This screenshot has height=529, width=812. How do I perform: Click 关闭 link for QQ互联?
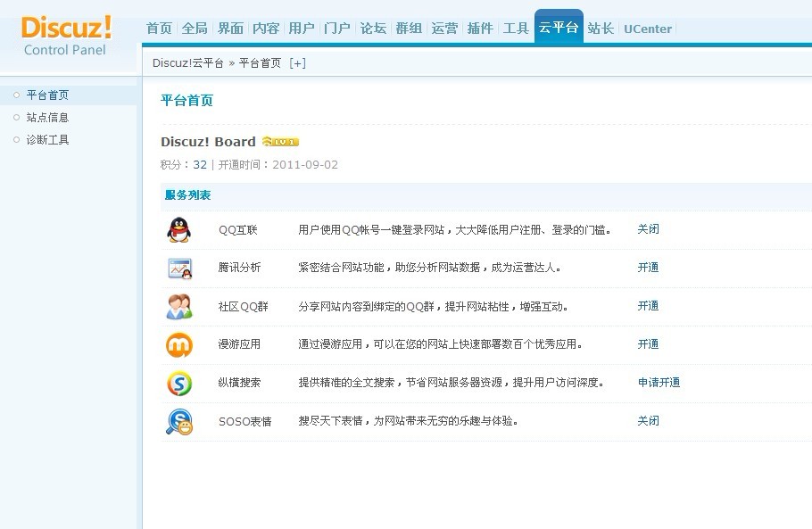[x=648, y=228]
